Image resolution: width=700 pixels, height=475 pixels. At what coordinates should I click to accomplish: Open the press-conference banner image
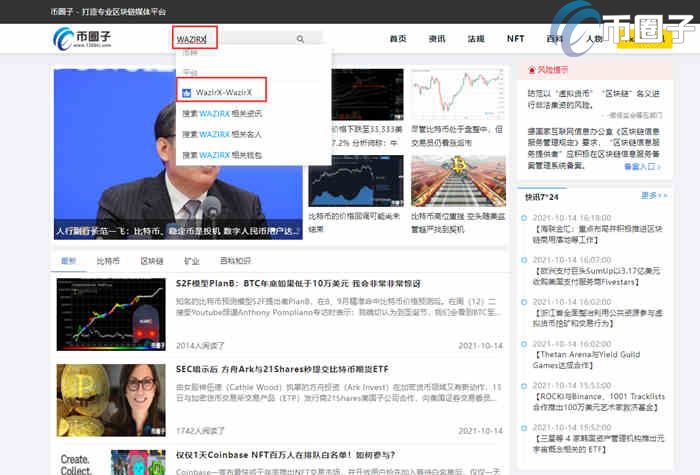[x=178, y=154]
